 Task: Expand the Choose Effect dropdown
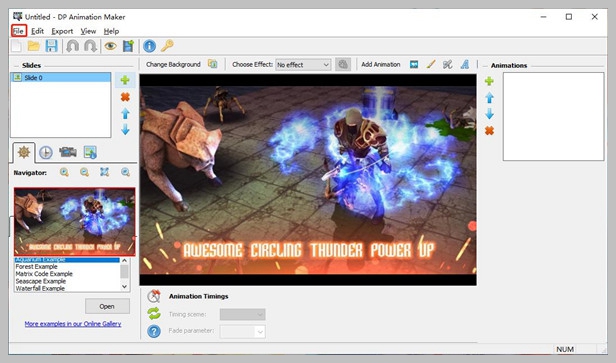click(303, 64)
